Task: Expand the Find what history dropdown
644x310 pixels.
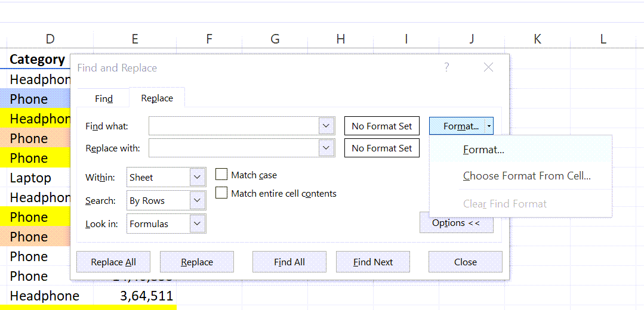Action: pyautogui.click(x=326, y=126)
